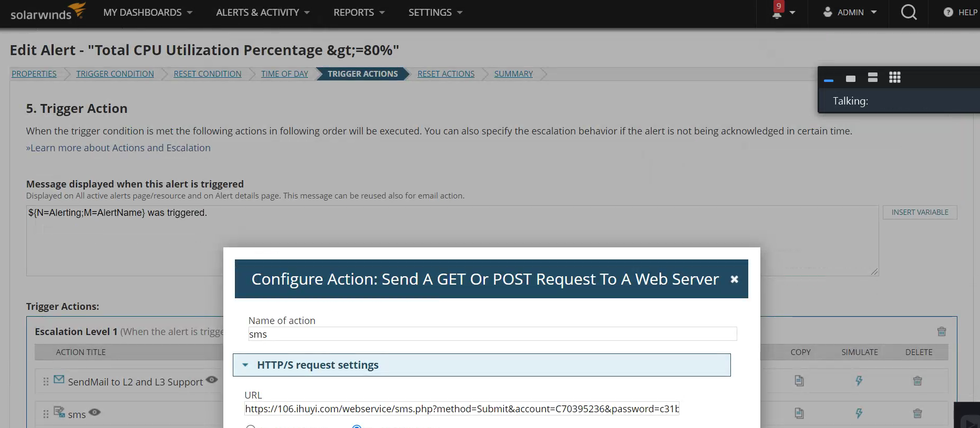
Task: Simulate the SendMail to L2 and L3 Support action
Action: [859, 381]
